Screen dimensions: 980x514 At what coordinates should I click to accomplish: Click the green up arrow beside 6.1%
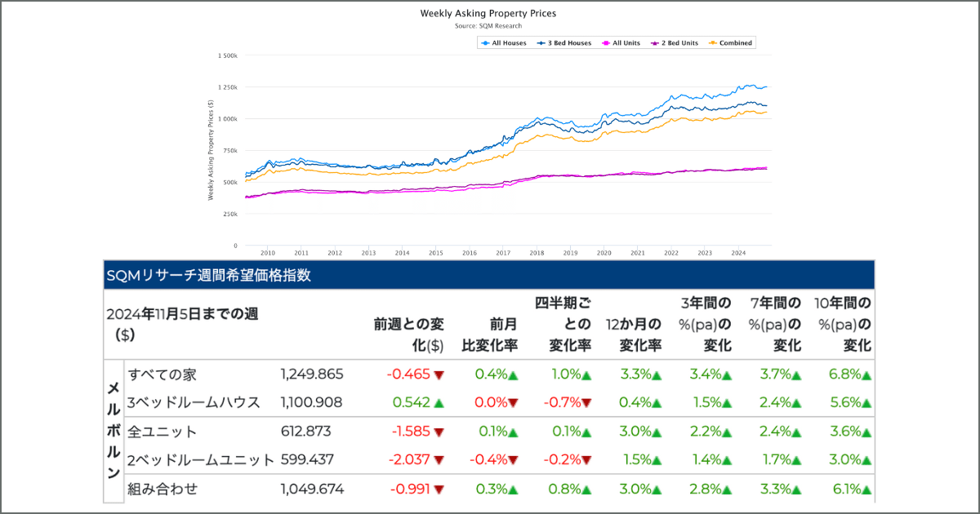tap(866, 490)
